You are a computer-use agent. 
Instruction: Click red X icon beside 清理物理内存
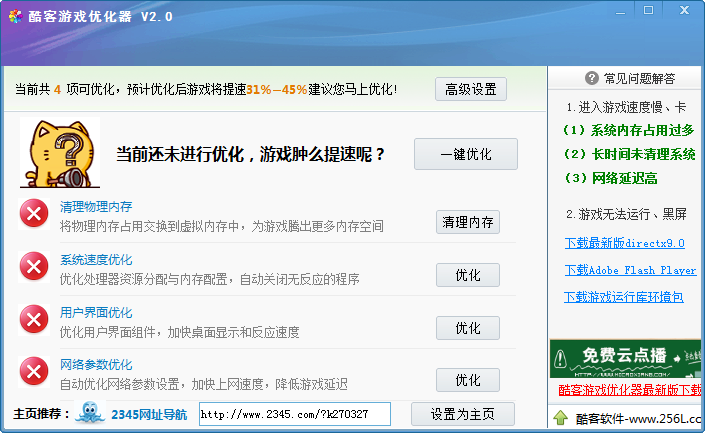(34, 214)
